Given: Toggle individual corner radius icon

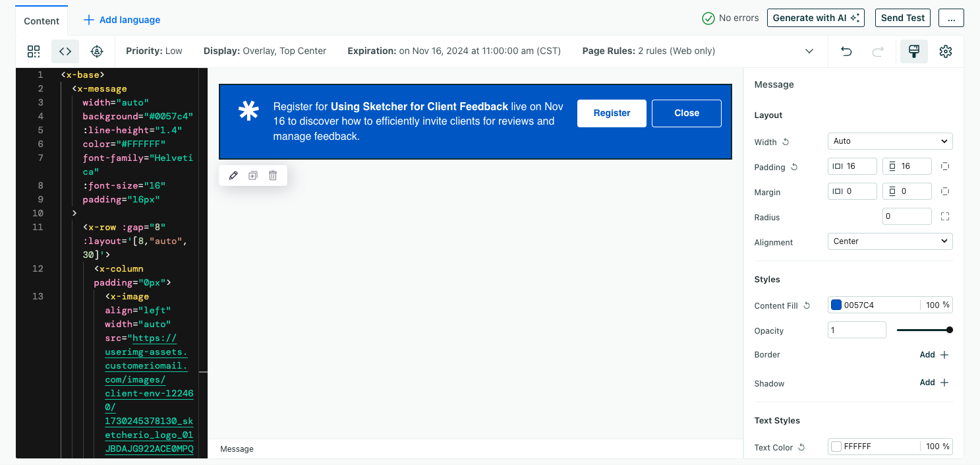Looking at the screenshot, I should [x=944, y=216].
